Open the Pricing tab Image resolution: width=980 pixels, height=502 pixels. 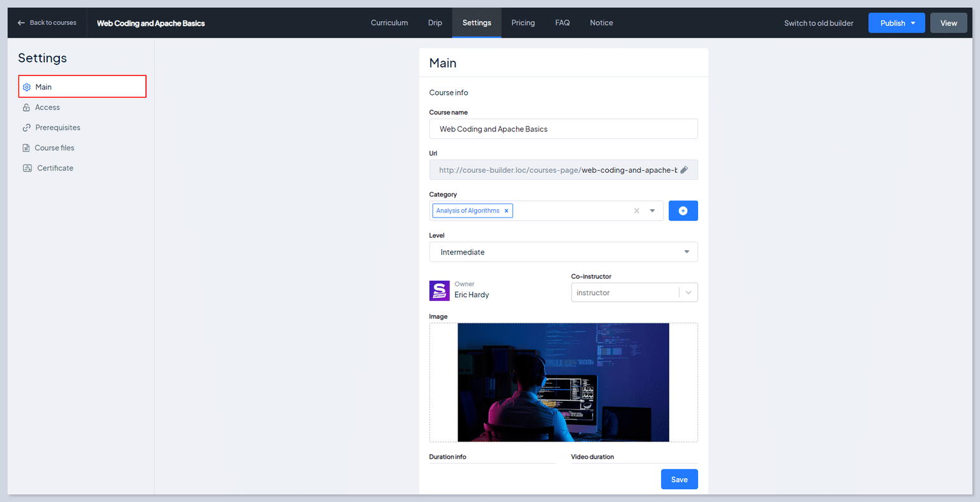[x=523, y=22]
